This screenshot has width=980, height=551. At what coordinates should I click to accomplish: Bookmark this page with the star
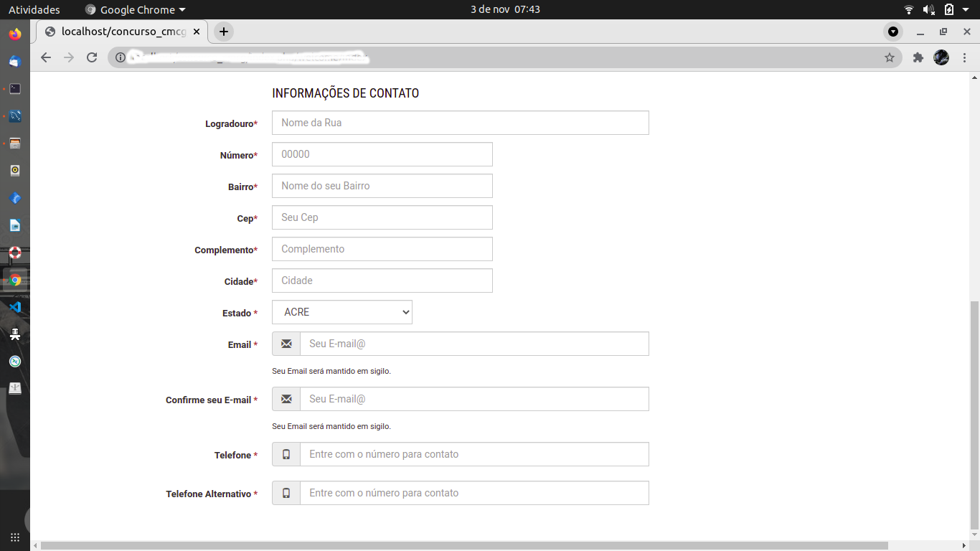[890, 57]
